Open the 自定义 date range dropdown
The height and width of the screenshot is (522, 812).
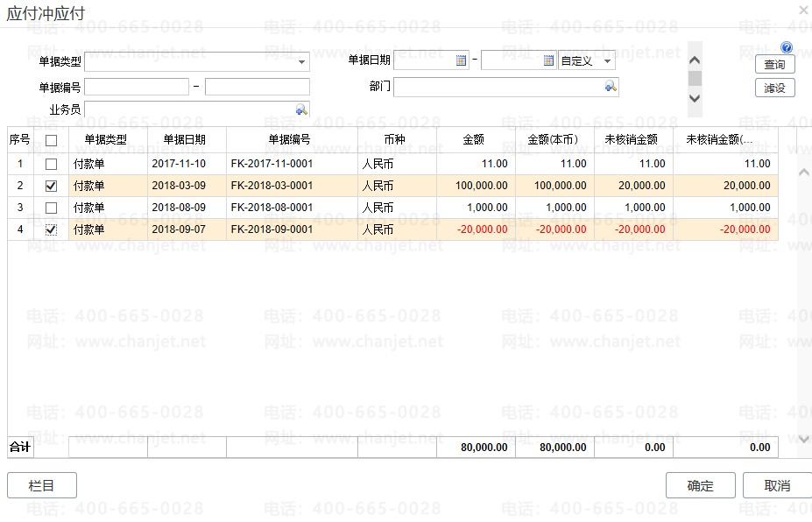[608, 61]
